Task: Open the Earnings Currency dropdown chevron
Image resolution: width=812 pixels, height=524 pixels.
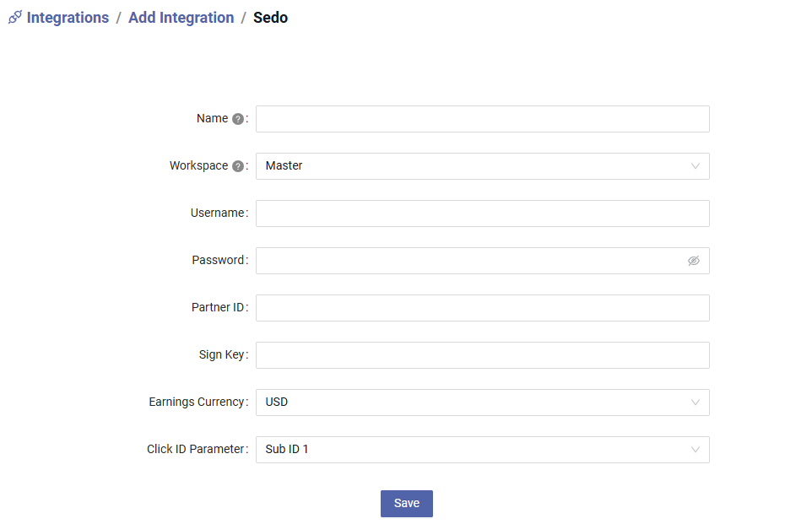Action: [695, 402]
